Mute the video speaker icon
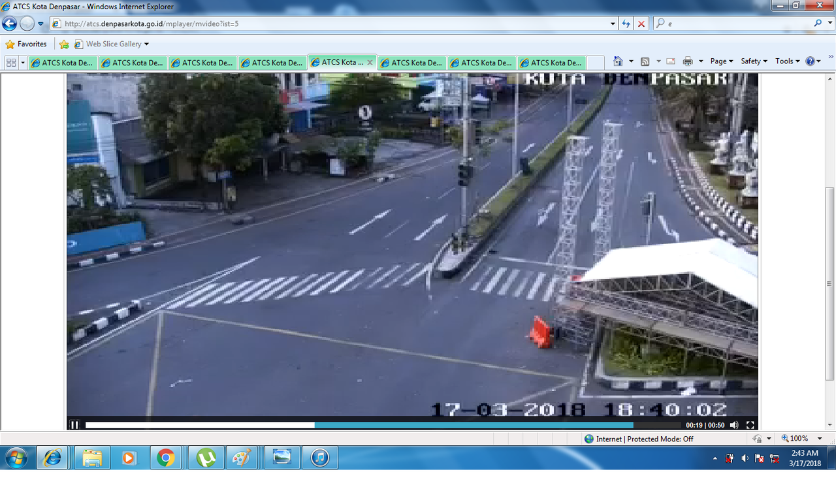 [x=734, y=425]
